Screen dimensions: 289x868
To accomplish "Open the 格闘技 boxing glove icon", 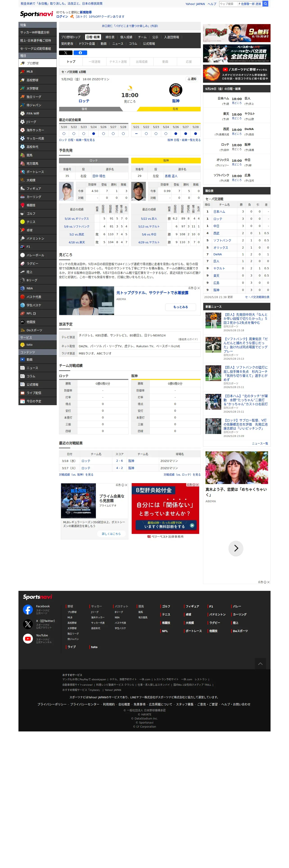I will point(23,205).
